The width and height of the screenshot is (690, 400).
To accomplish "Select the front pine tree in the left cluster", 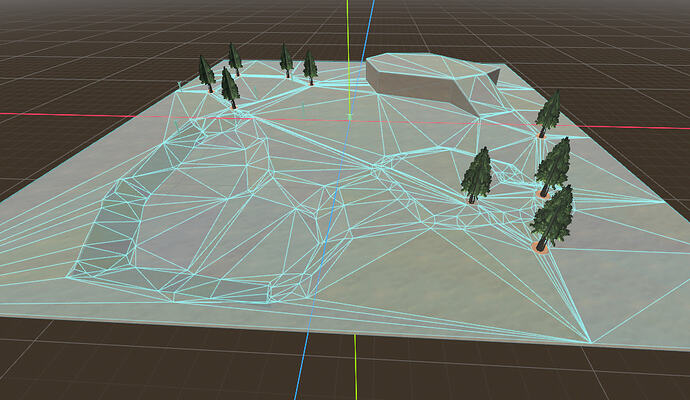I will click(x=229, y=88).
